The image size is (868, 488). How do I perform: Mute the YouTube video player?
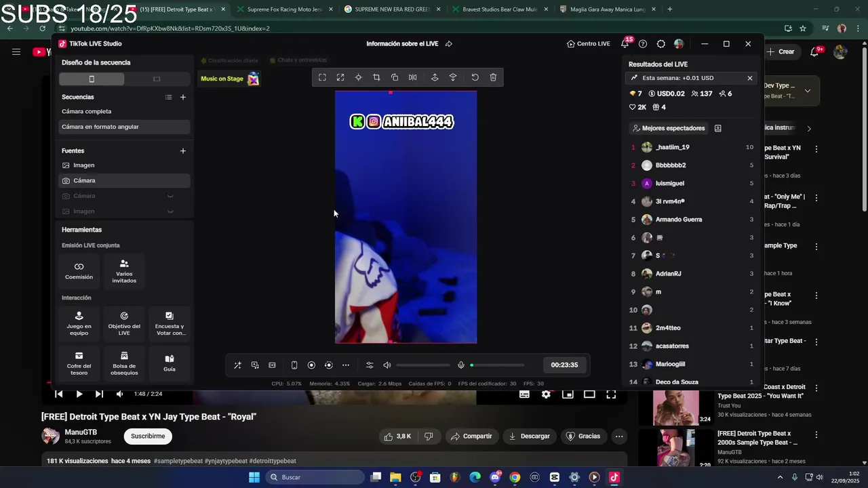pyautogui.click(x=119, y=394)
